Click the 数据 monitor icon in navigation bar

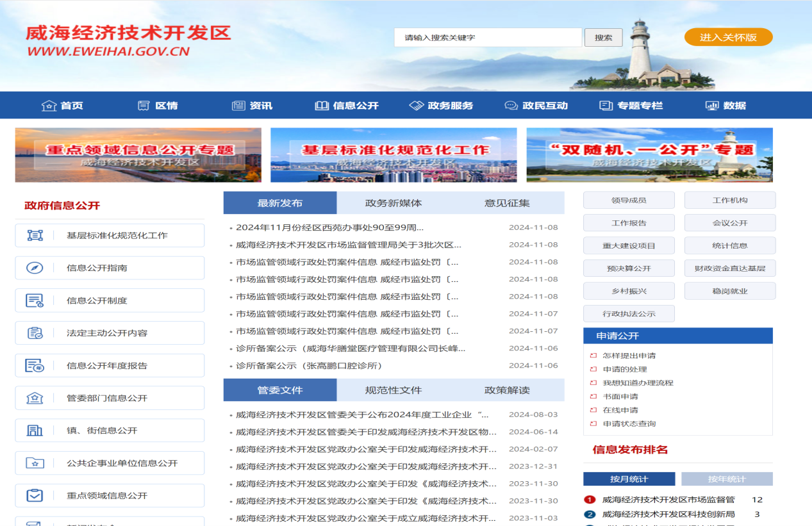coord(711,106)
